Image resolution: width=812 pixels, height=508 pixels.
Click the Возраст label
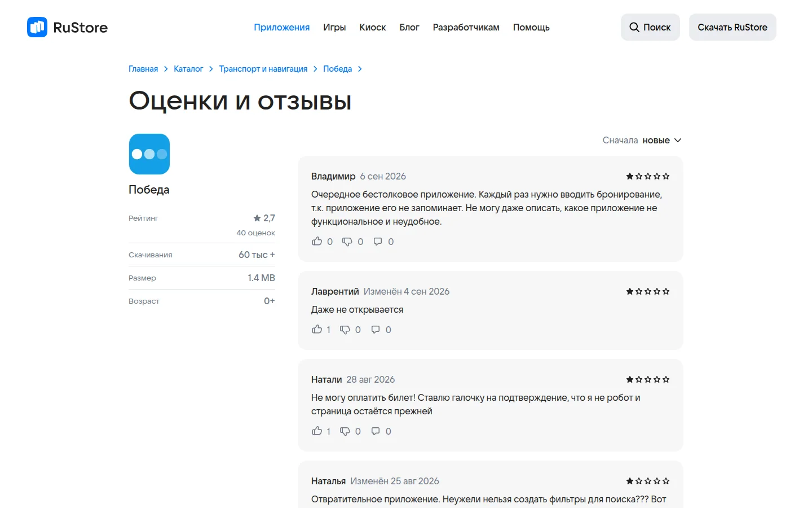click(144, 301)
